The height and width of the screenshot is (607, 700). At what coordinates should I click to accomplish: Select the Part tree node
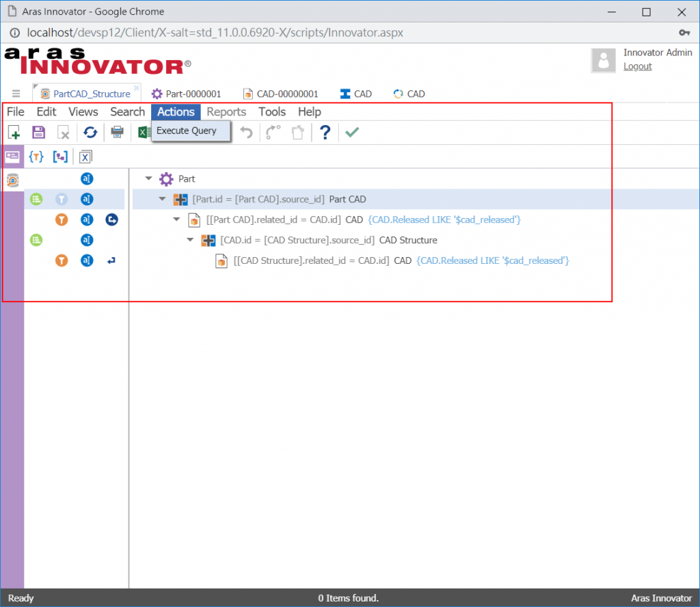[187, 178]
